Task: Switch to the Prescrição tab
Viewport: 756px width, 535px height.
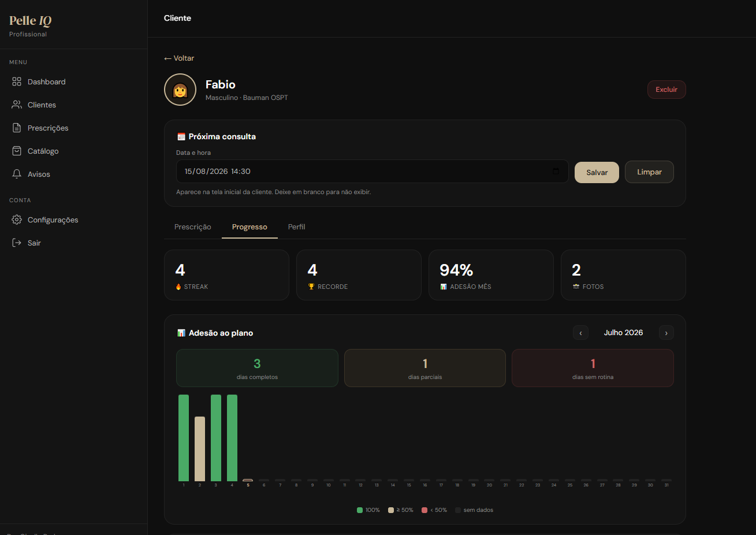Action: (x=193, y=227)
